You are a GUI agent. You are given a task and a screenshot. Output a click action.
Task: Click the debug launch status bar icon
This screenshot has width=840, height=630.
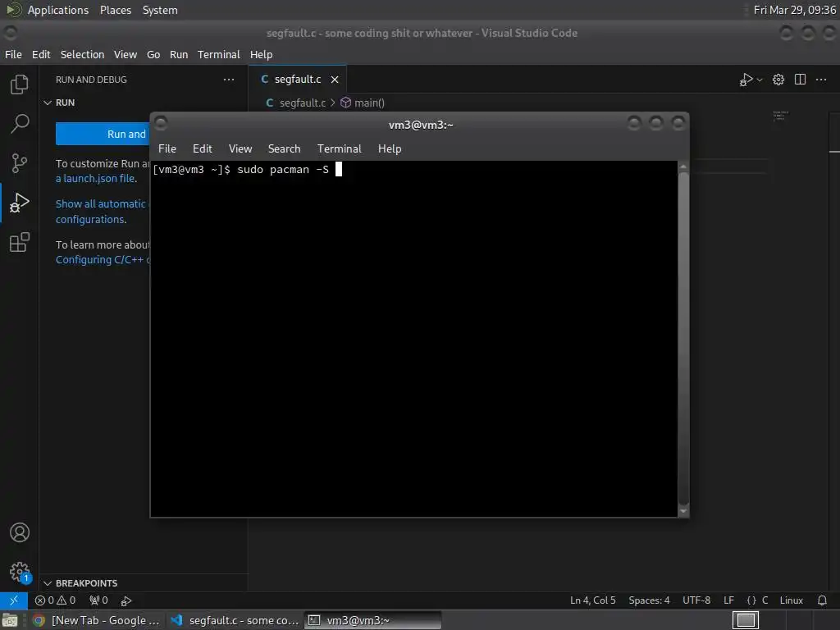[x=126, y=601]
